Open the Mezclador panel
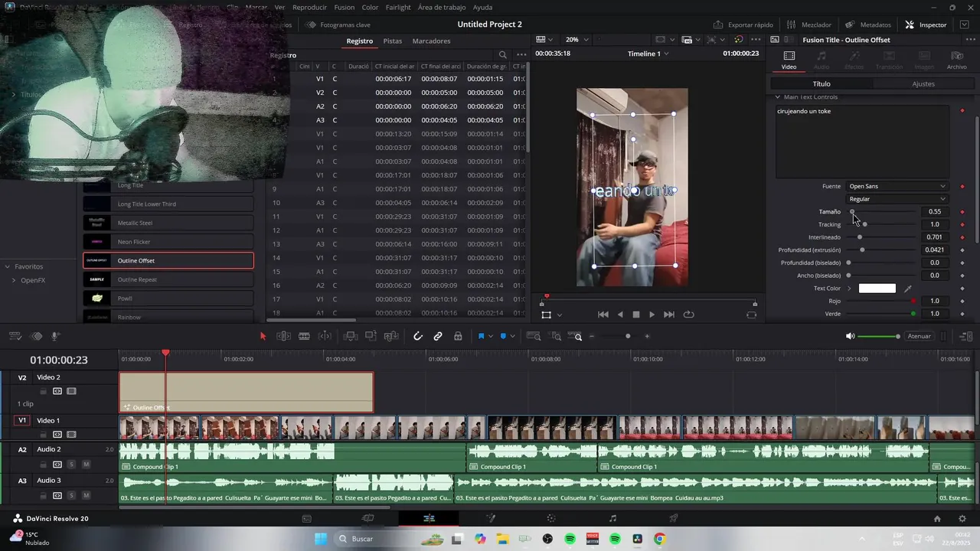980x551 pixels. point(809,24)
